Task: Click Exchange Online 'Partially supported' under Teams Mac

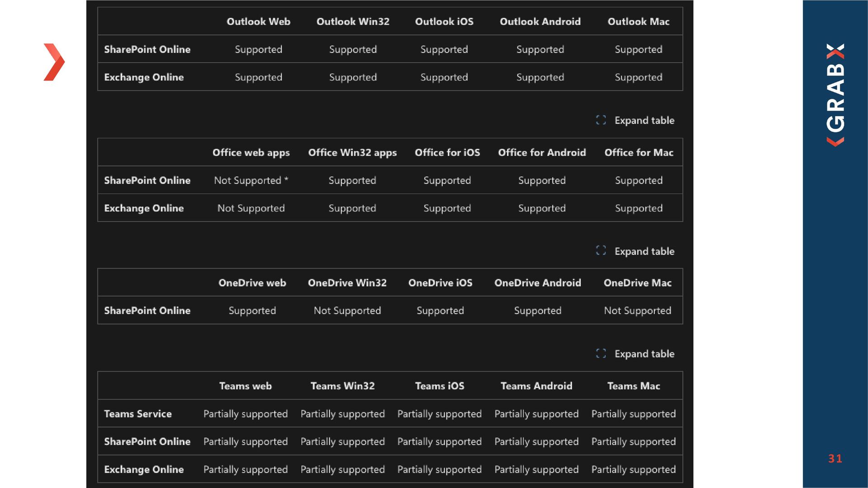Action: 634,469
